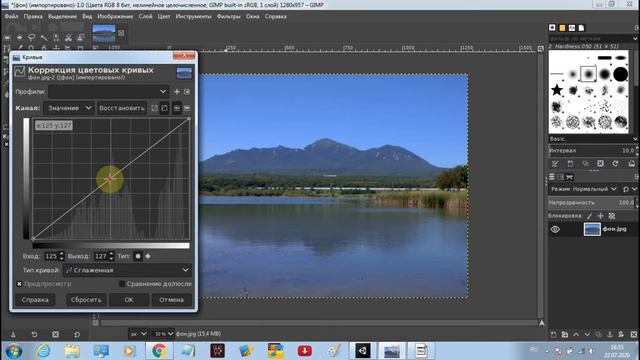
Task: Open the brush tag filter dropdown
Action: pyautogui.click(x=593, y=38)
